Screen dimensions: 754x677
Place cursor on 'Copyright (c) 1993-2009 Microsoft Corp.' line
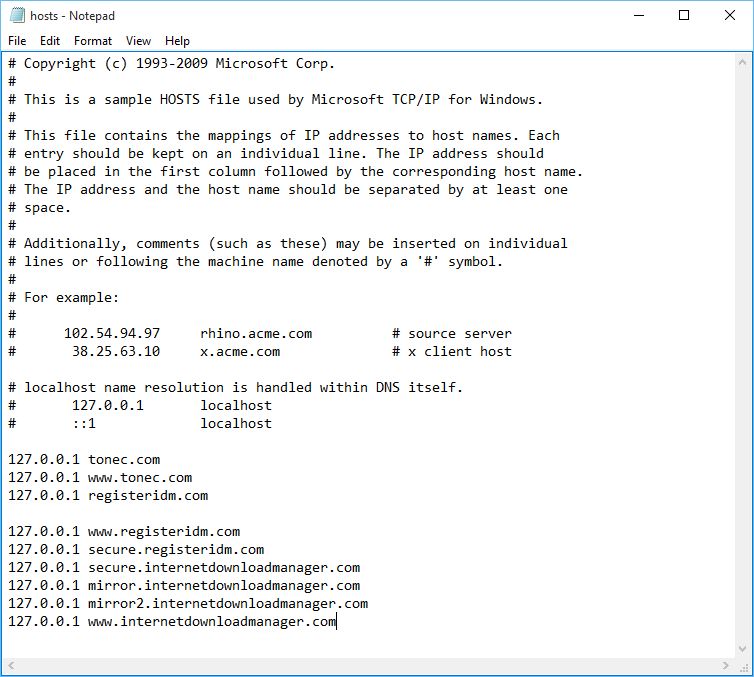click(171, 63)
